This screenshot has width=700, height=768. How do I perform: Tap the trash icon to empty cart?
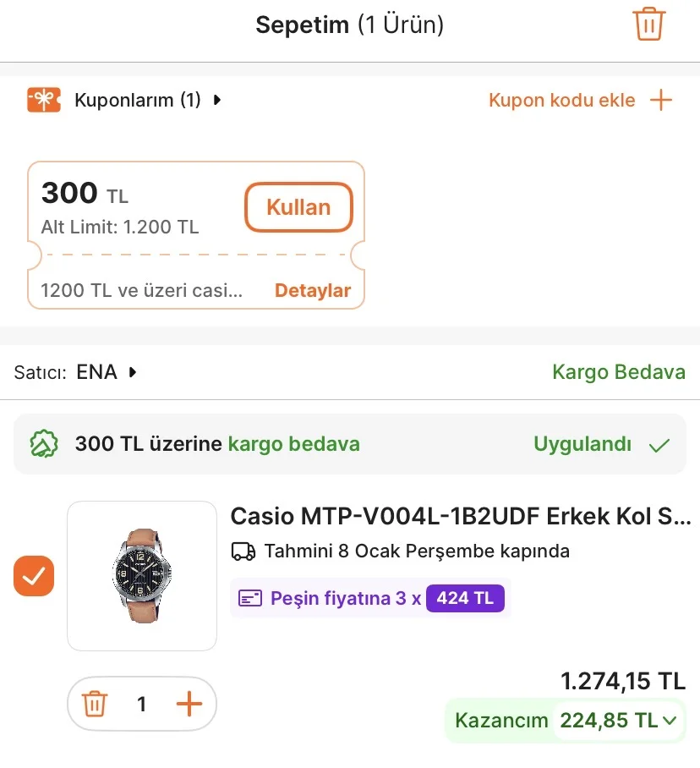tap(648, 24)
